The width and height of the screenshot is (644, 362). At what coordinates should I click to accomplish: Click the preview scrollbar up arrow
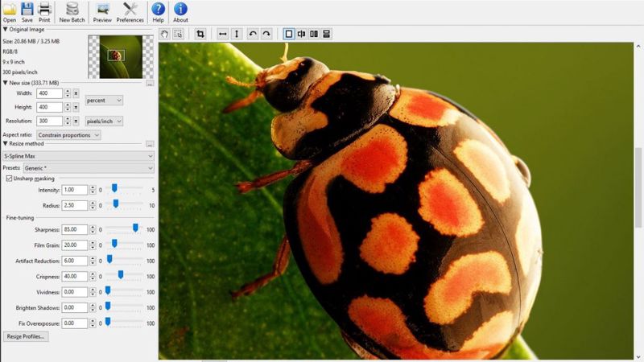(x=638, y=47)
